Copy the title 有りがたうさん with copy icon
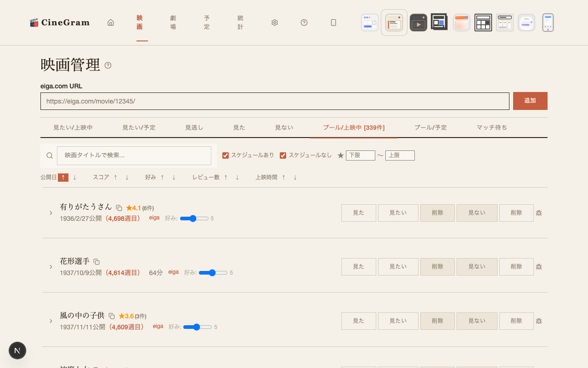Screen dimensions: 588x368 point(119,208)
